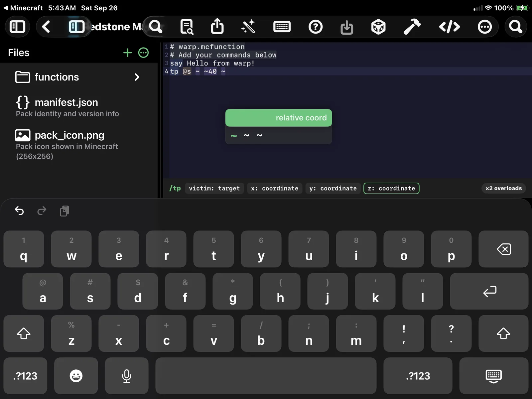The height and width of the screenshot is (399, 532).
Task: Return to Minecraft app breadcrumb
Action: click(x=23, y=8)
